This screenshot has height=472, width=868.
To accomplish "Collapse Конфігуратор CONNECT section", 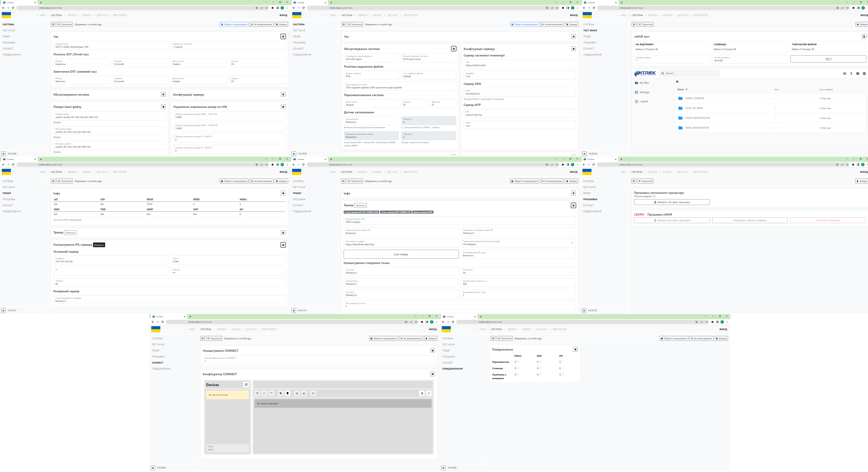I will click(x=432, y=374).
